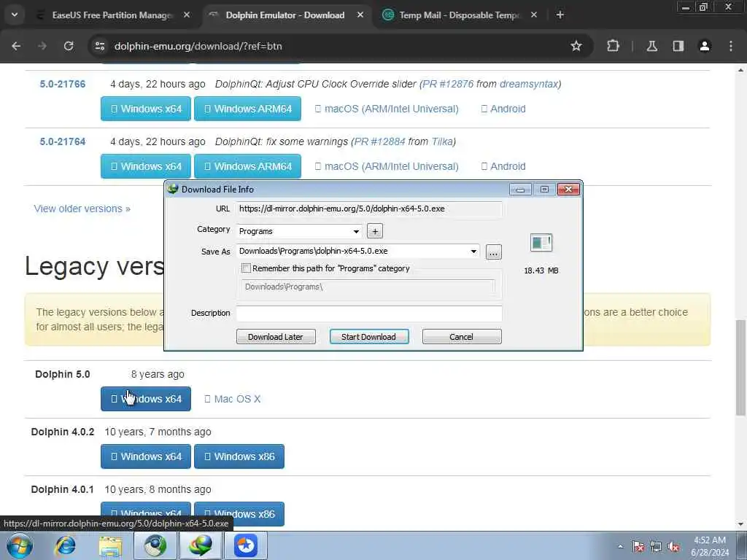Open the profile avatar menu
The image size is (747, 560).
(x=705, y=46)
